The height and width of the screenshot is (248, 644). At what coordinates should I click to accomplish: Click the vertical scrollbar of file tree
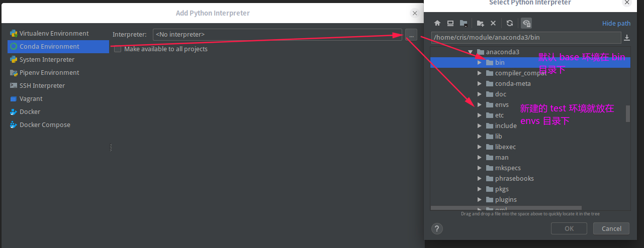pyautogui.click(x=628, y=113)
